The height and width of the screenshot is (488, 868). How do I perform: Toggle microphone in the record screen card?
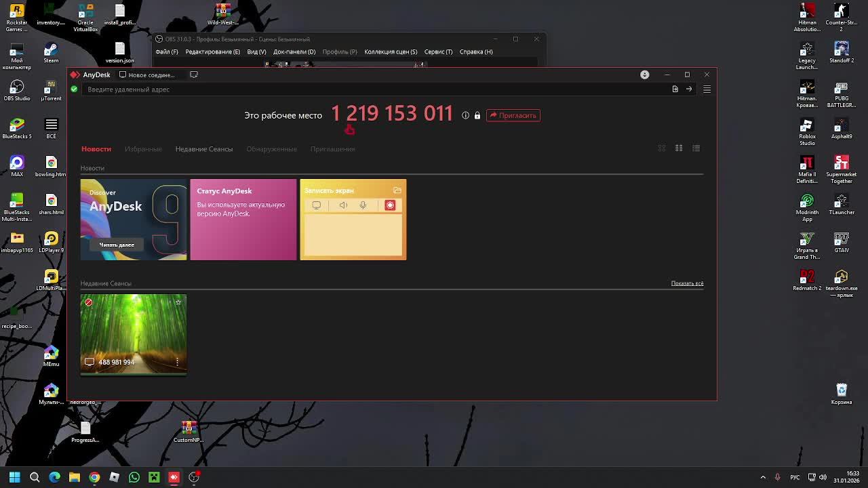pos(363,205)
